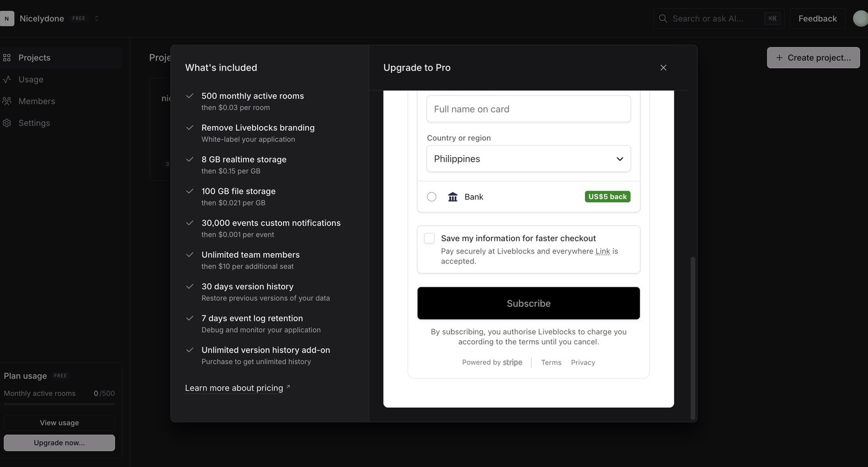
Task: Open the user profile avatar
Action: click(860, 18)
